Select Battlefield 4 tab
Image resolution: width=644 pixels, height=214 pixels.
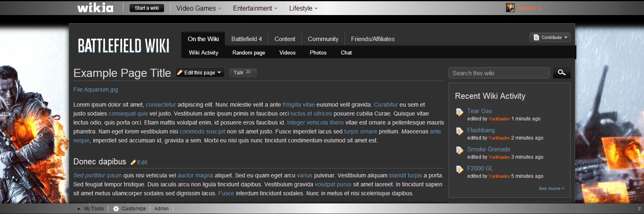pos(246,39)
